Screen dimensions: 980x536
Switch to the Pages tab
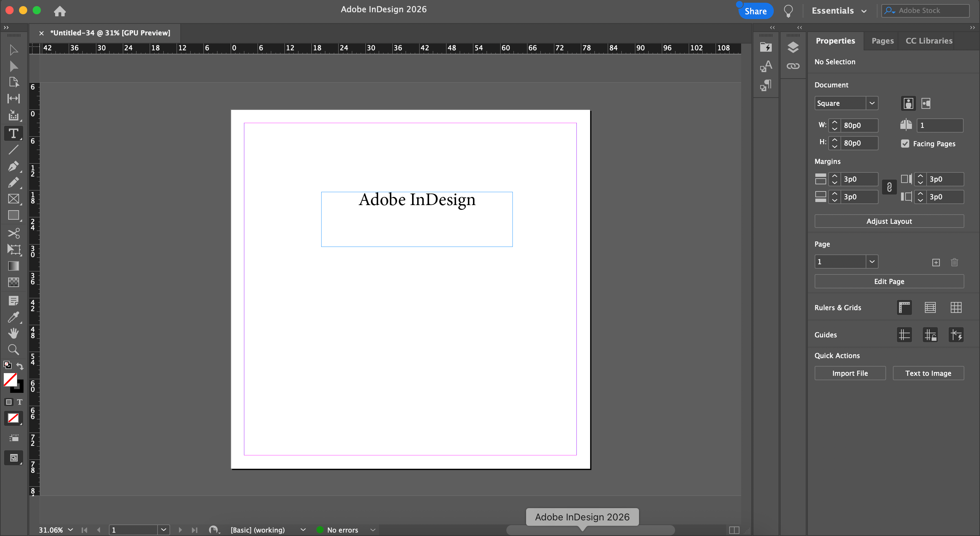coord(882,41)
